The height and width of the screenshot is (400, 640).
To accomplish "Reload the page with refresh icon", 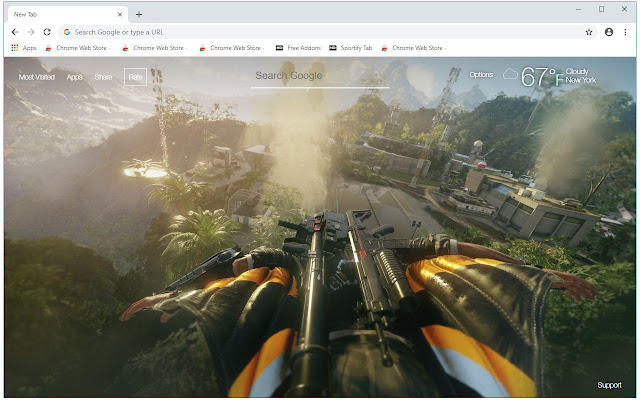I will [x=47, y=32].
